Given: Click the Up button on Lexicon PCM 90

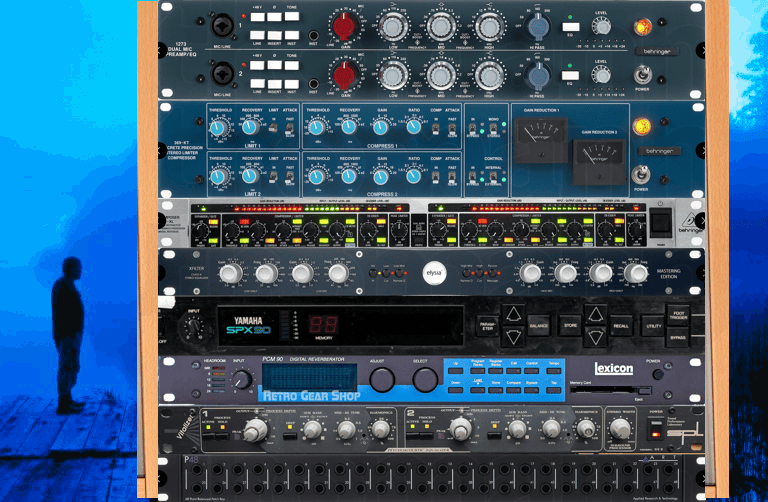Looking at the screenshot, I should click(456, 371).
